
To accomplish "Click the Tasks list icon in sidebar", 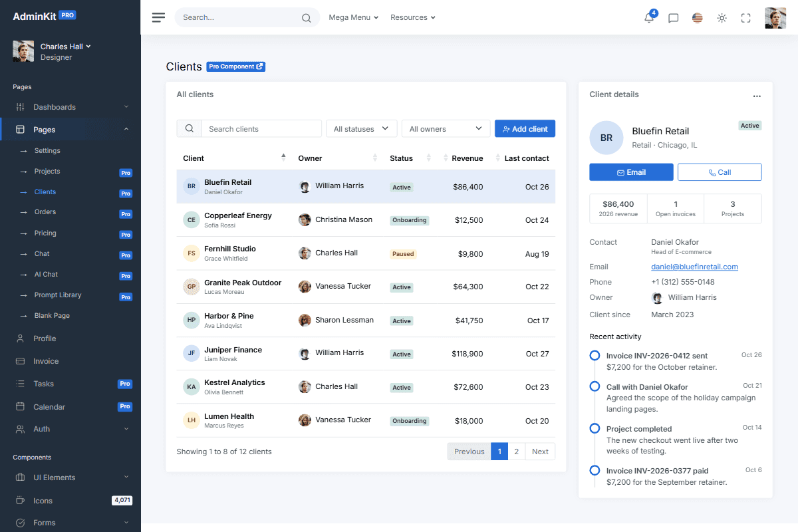I will point(20,384).
